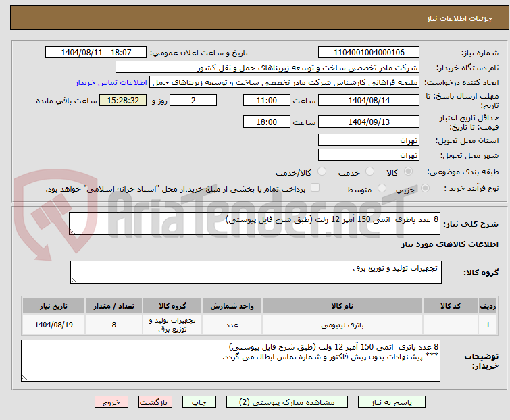Open اطلاعات تماس خریدار link
Image resolution: width=510 pixels, height=420 pixels.
(111, 82)
